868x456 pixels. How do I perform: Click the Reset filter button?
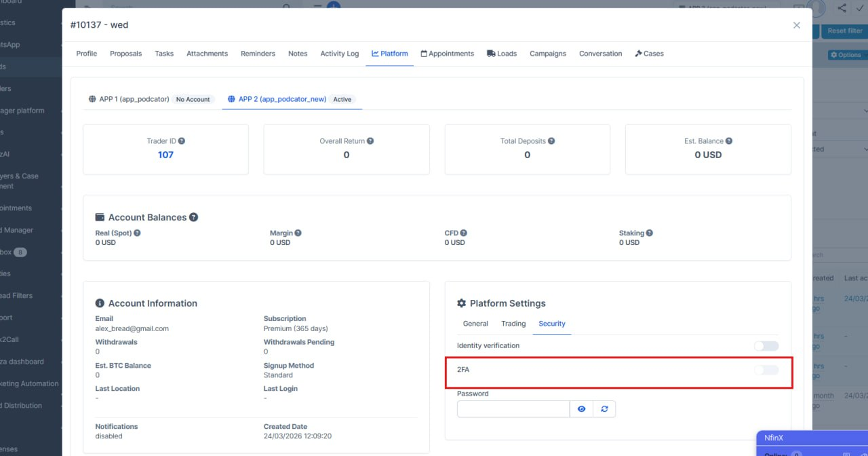(844, 31)
